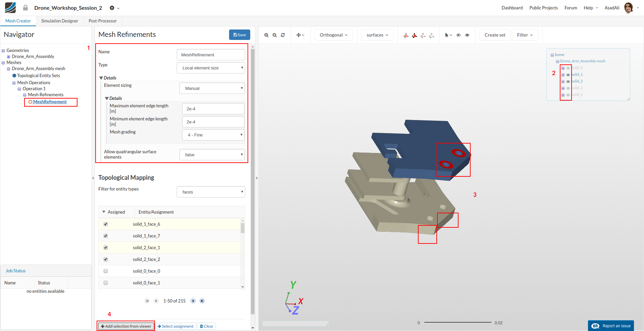Save the mesh refinement settings
This screenshot has width=644, height=331.
(239, 35)
